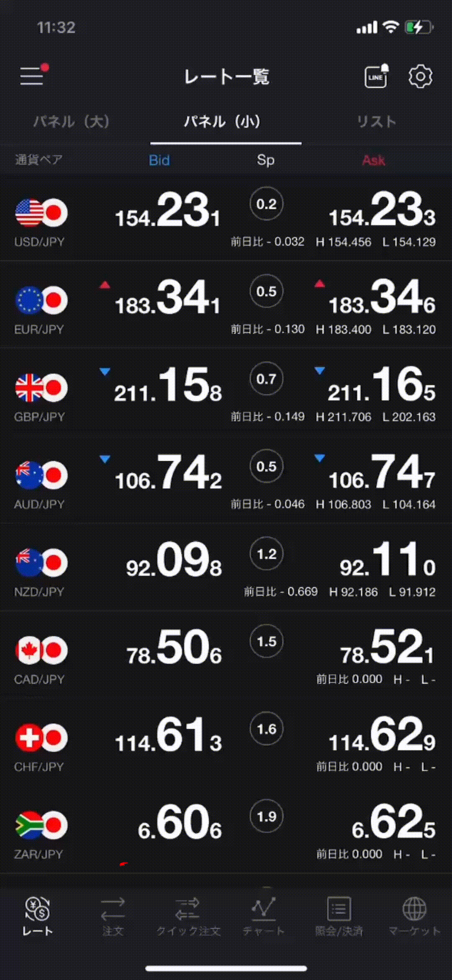Open the settings gear
The height and width of the screenshot is (980, 452).
(x=420, y=77)
